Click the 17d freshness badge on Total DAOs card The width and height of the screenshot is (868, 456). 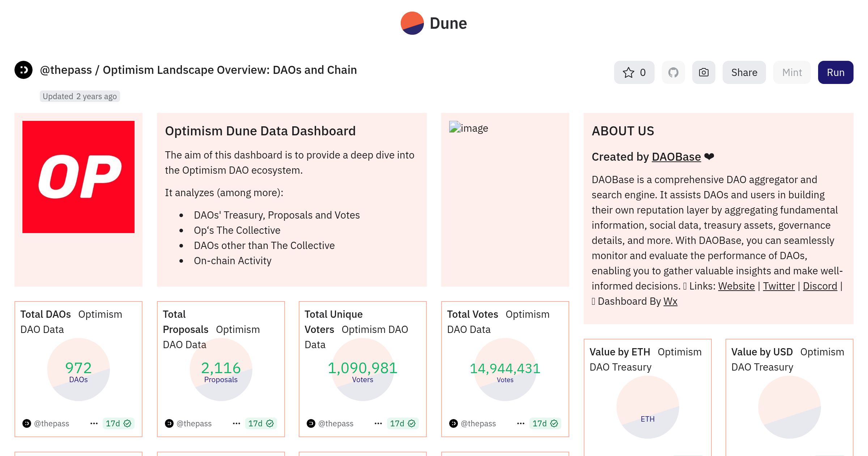coord(118,423)
